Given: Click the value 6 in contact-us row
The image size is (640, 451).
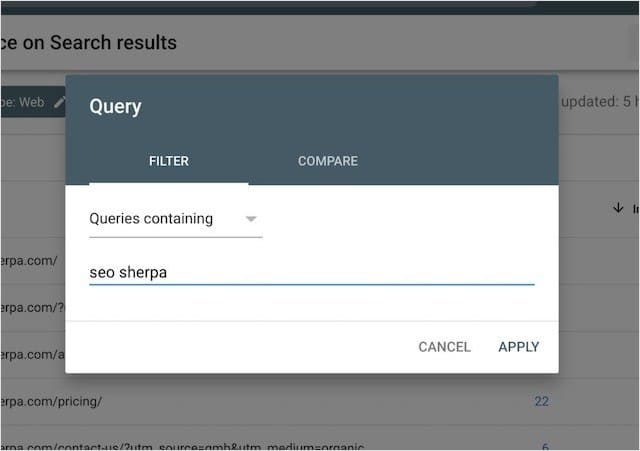Looking at the screenshot, I should pyautogui.click(x=544, y=445).
